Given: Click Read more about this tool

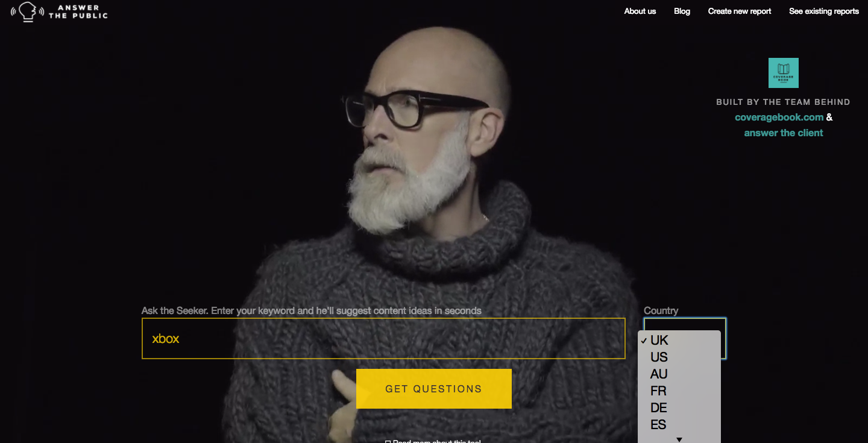Looking at the screenshot, I should [433, 441].
